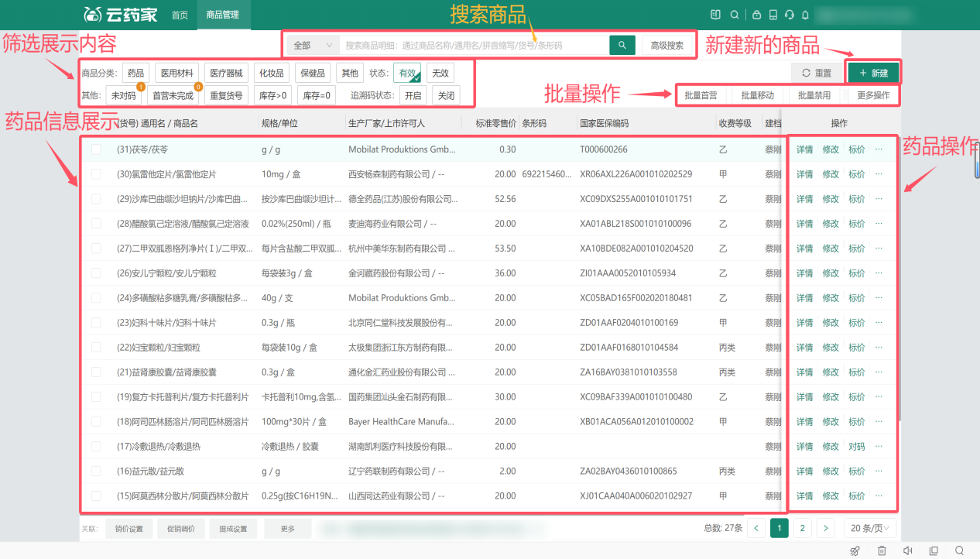The image size is (980, 559).
Task: Select 追溯码状态 开启 option
Action: click(x=413, y=96)
